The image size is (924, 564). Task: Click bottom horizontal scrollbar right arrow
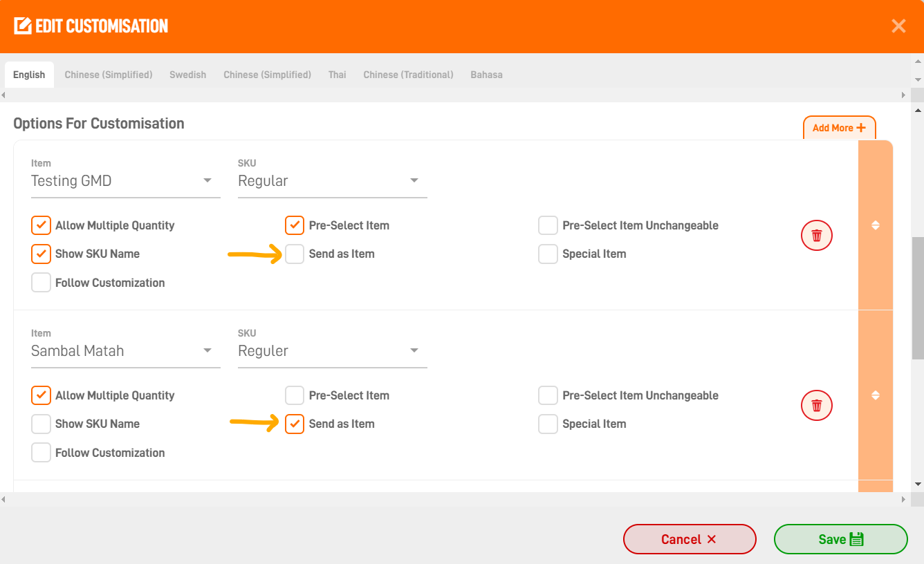click(x=903, y=499)
